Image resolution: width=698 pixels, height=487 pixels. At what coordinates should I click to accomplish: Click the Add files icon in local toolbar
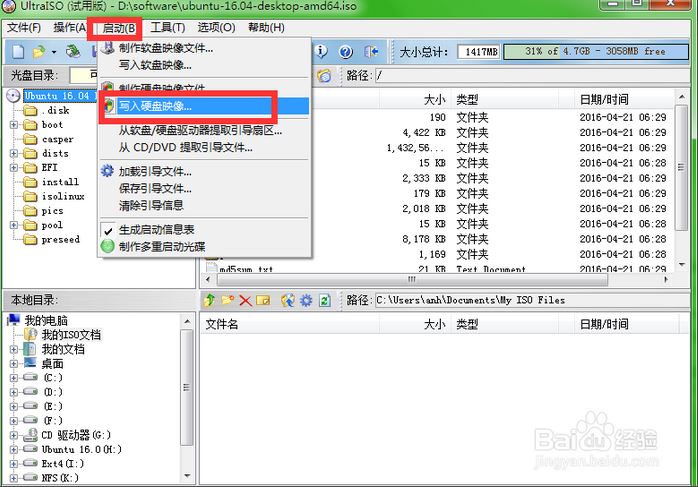coord(288,300)
